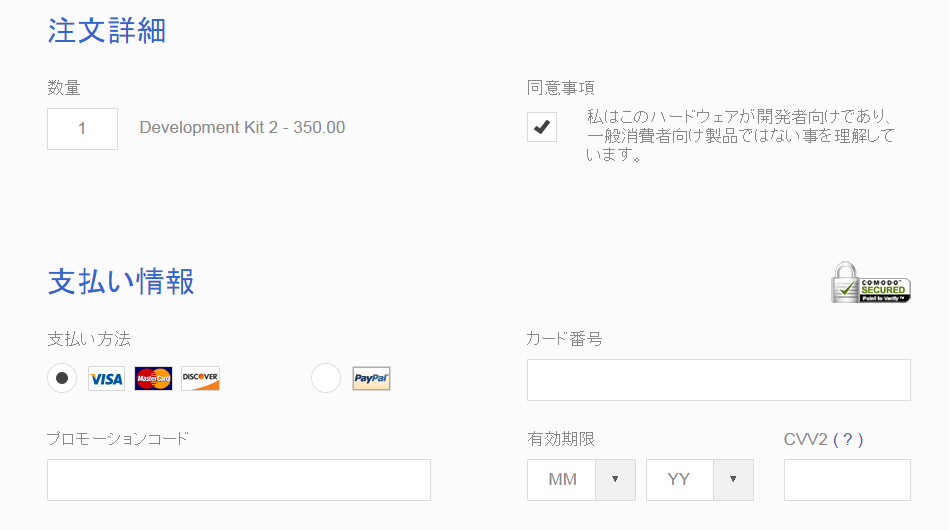This screenshot has width=949, height=530.
Task: Click into the CVV2 input box
Action: coord(847,480)
